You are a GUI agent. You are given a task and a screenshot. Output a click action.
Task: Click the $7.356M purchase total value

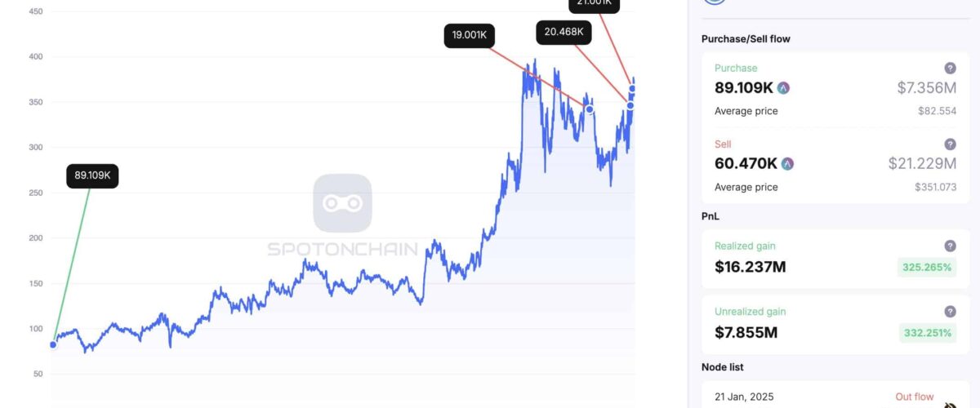(x=926, y=88)
